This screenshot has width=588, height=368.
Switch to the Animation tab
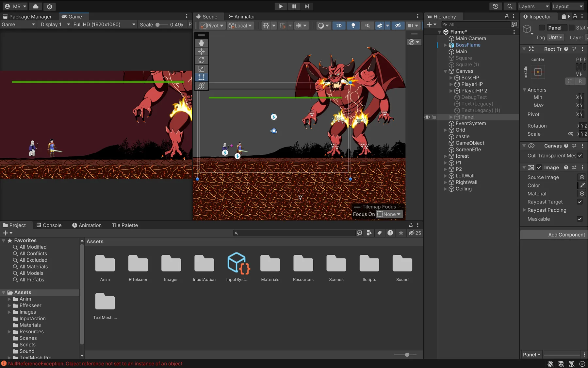tap(87, 225)
